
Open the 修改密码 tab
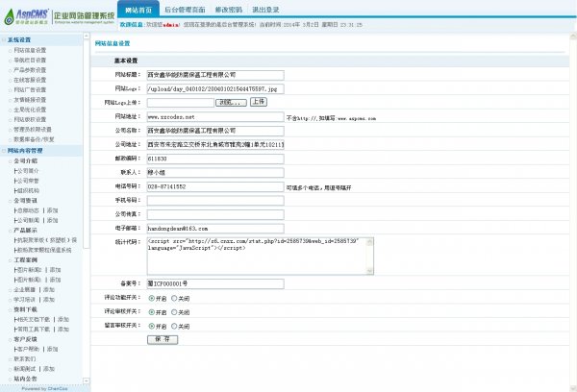click(x=229, y=10)
